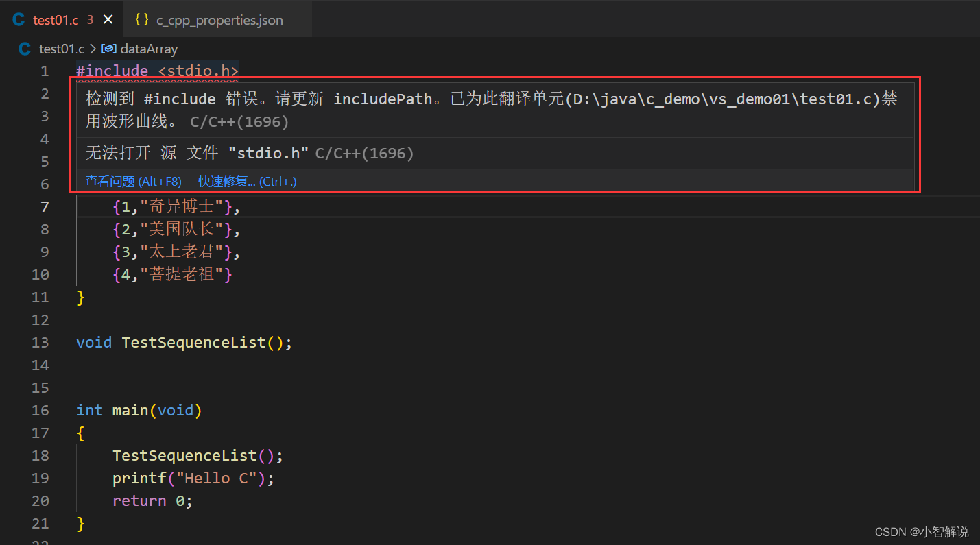Click test01.c in the breadcrumb bar
Viewport: 980px width, 545px height.
[x=62, y=48]
